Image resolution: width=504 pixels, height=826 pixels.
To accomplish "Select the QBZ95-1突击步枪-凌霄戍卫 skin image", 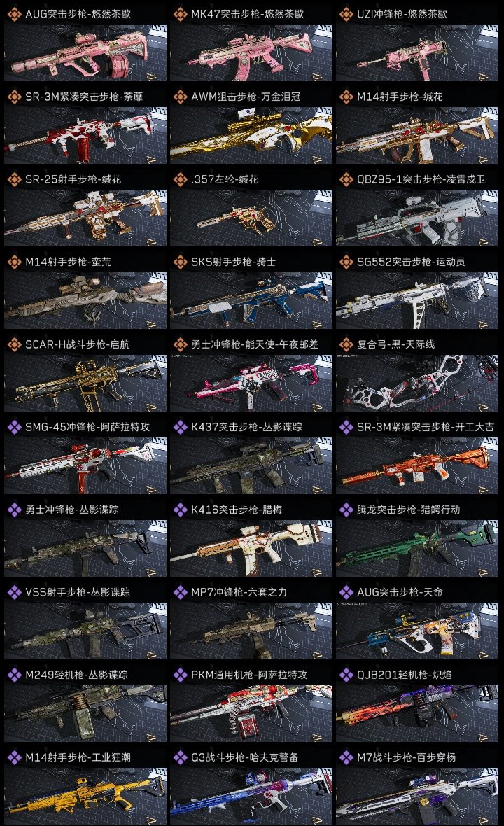I will [x=417, y=218].
